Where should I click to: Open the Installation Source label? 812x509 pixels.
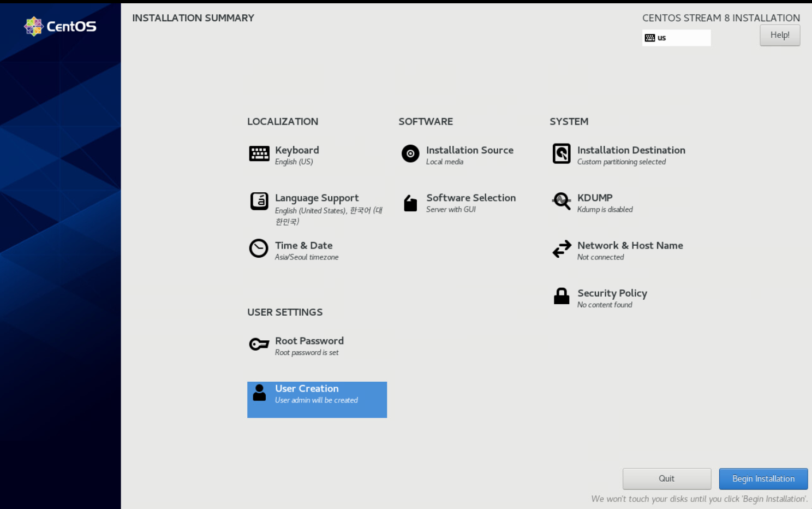(470, 150)
